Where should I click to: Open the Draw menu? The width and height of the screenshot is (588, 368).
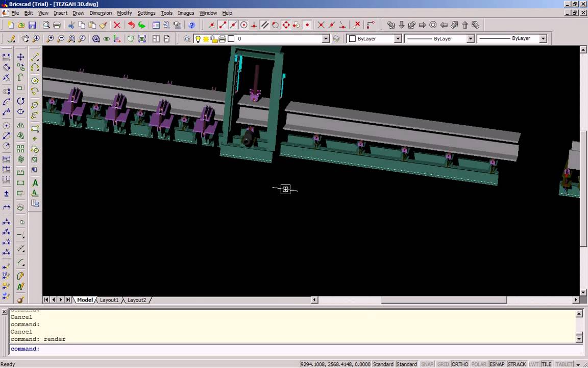tap(79, 13)
